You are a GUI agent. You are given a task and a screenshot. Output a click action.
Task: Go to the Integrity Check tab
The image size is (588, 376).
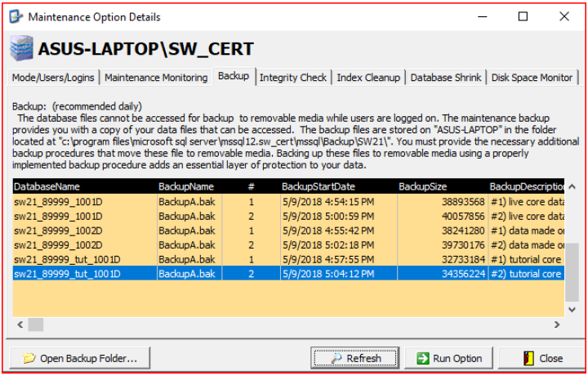tap(293, 78)
